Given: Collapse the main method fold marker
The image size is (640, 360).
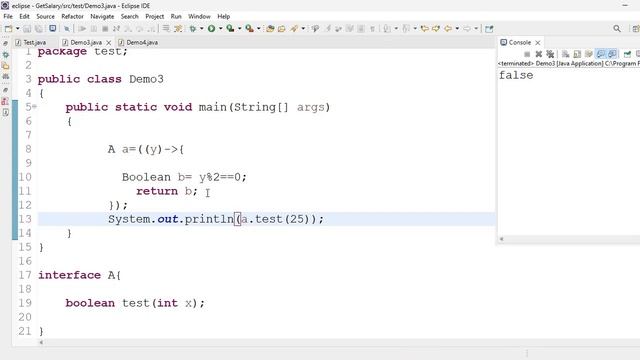Looking at the screenshot, I should pyautogui.click(x=35, y=107).
